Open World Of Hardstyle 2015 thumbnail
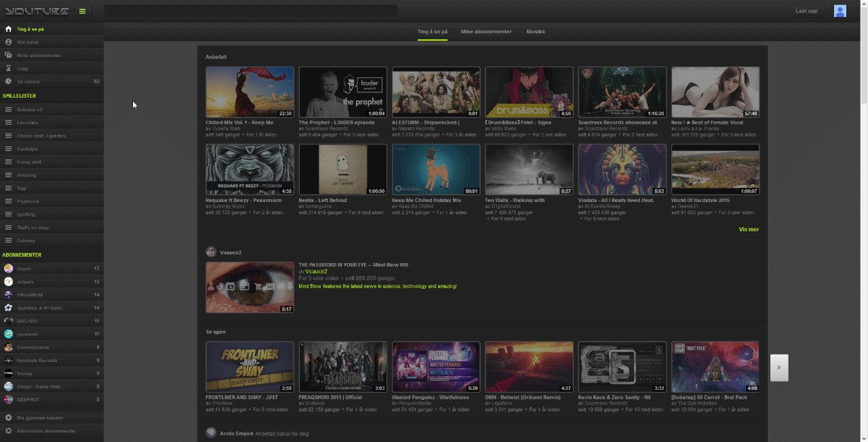The width and height of the screenshot is (868, 442). click(715, 169)
